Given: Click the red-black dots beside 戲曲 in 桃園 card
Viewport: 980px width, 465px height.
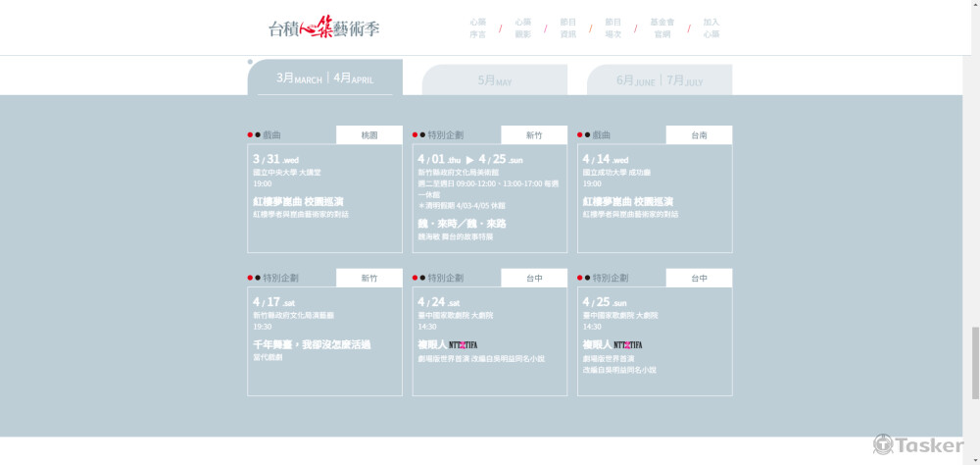Looking at the screenshot, I should click(x=254, y=135).
